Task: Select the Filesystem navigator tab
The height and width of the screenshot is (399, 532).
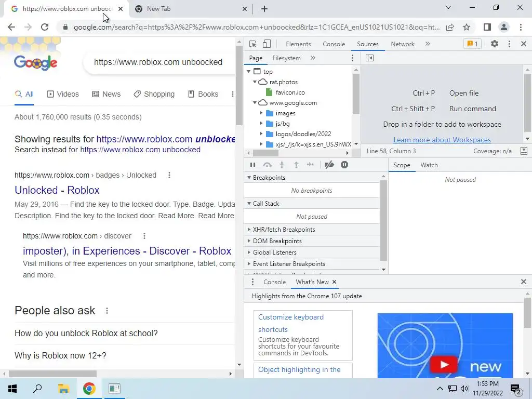Action: (x=286, y=58)
